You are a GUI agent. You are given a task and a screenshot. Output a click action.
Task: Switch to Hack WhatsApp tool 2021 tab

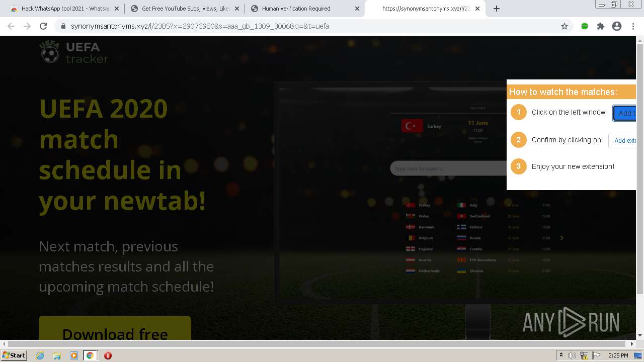(64, 9)
